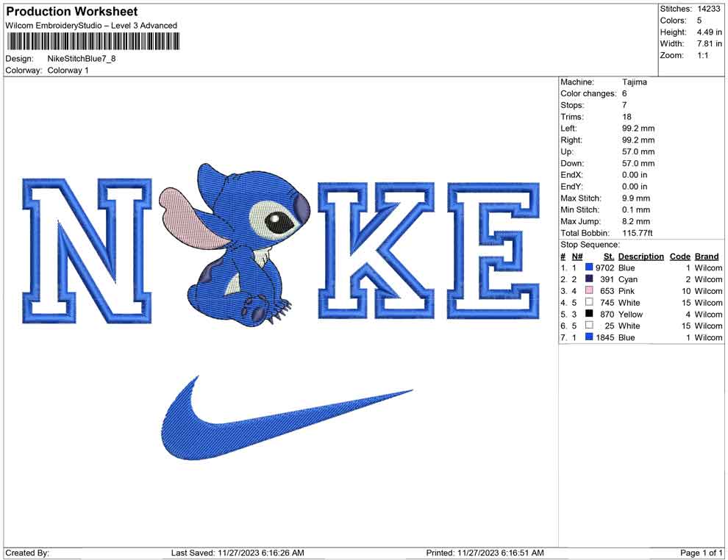Click 'Last Saved: 11/27/2023 6:16:26 AM'
This screenshot has width=728, height=560.
(238, 553)
